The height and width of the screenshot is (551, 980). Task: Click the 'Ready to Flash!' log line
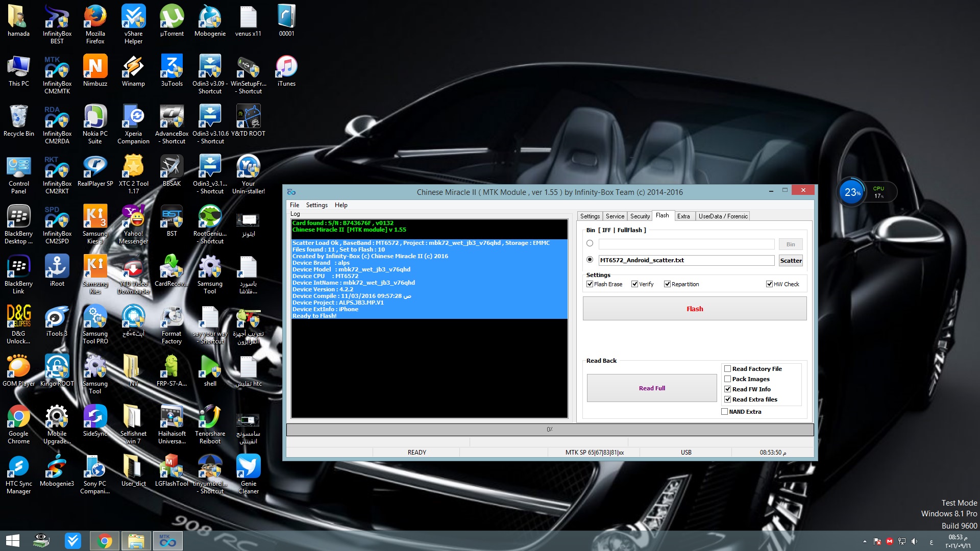point(314,316)
